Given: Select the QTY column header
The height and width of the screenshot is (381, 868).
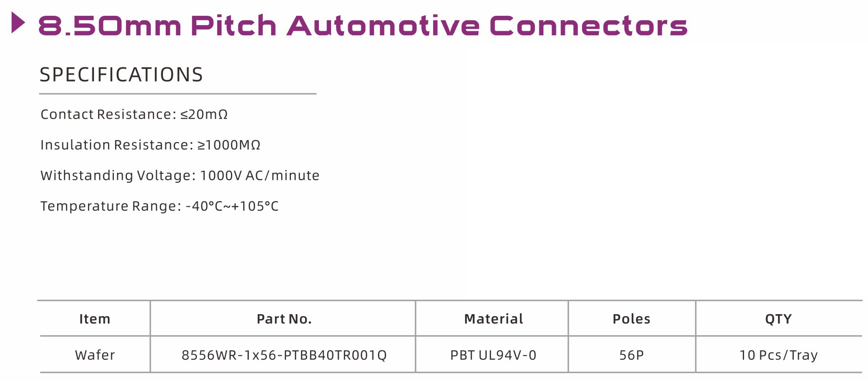Looking at the screenshot, I should [x=778, y=319].
